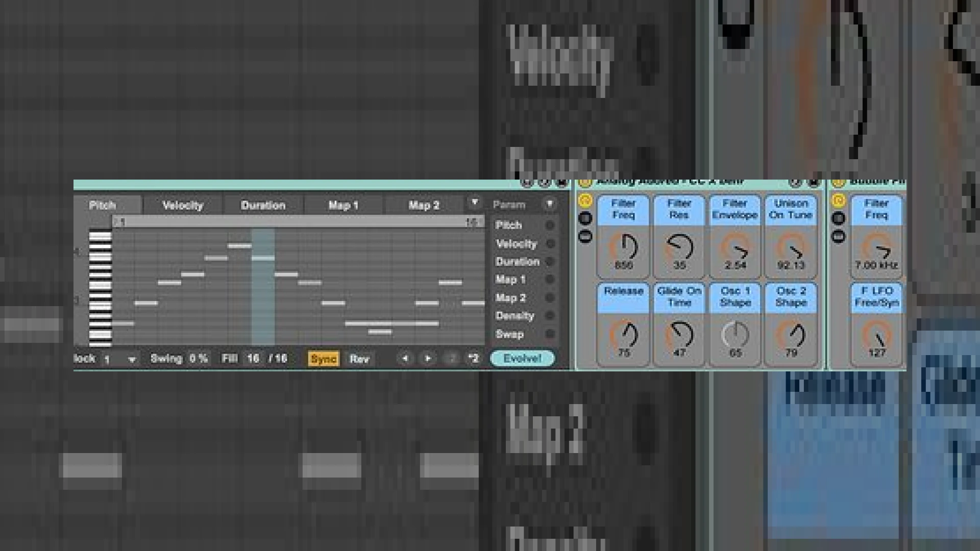Disable the Sync button
The height and width of the screenshot is (551, 980).
(324, 359)
